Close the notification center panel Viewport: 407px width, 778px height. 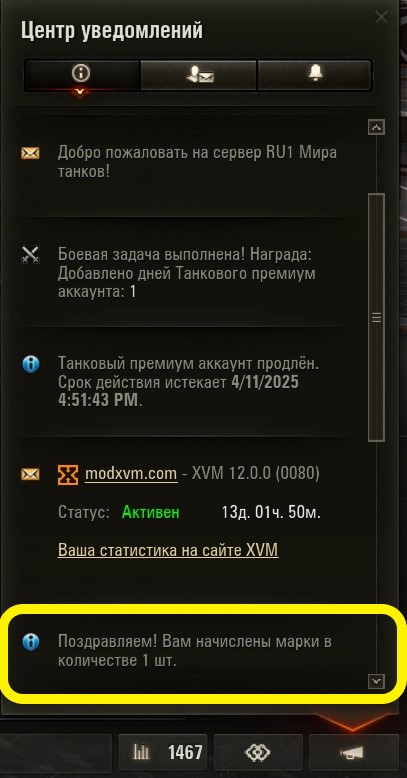click(381, 17)
